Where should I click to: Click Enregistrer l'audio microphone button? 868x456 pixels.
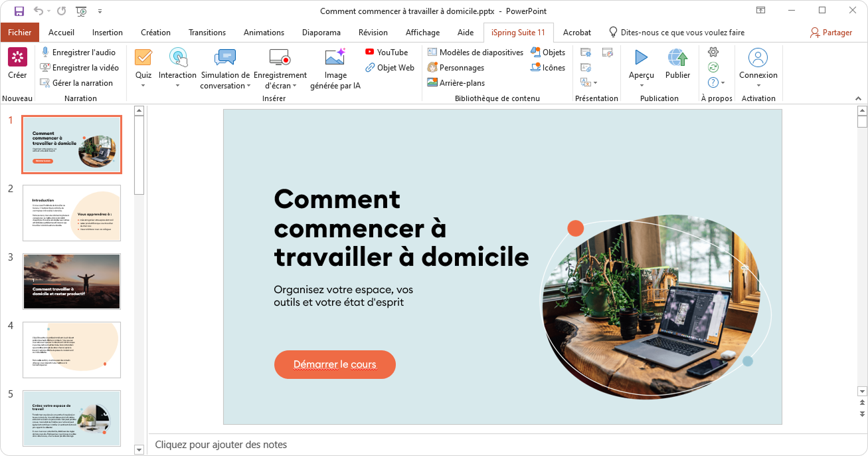45,52
